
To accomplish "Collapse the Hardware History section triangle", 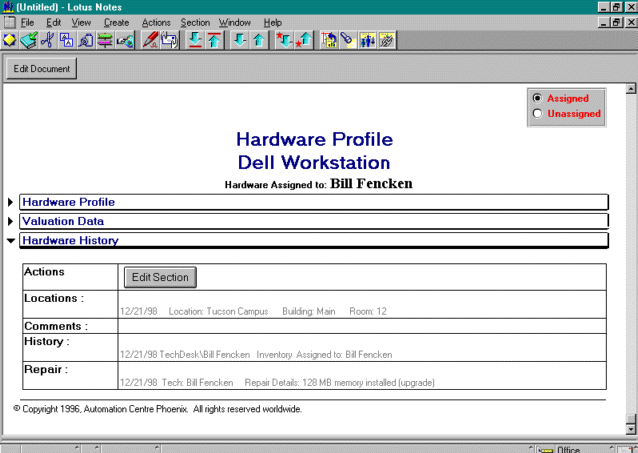I will click(11, 241).
